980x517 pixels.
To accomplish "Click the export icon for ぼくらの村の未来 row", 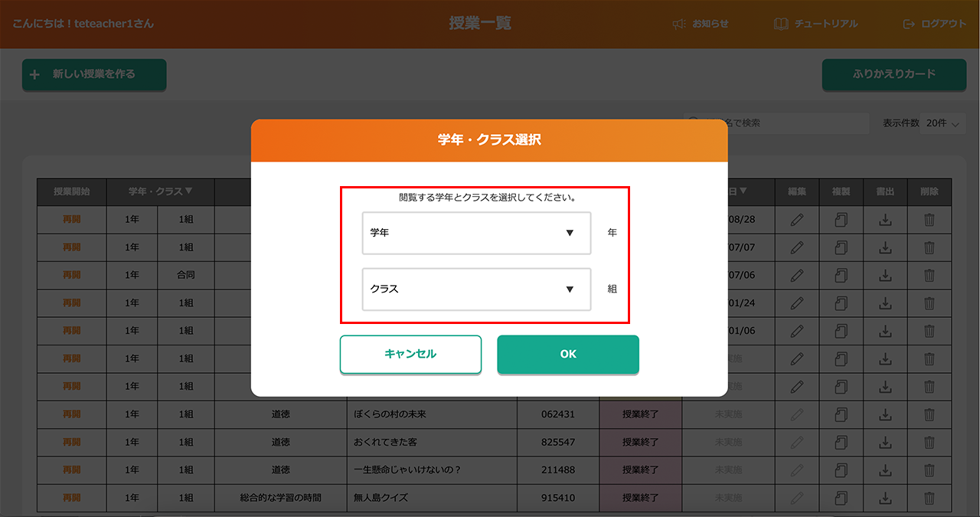I will point(885,414).
